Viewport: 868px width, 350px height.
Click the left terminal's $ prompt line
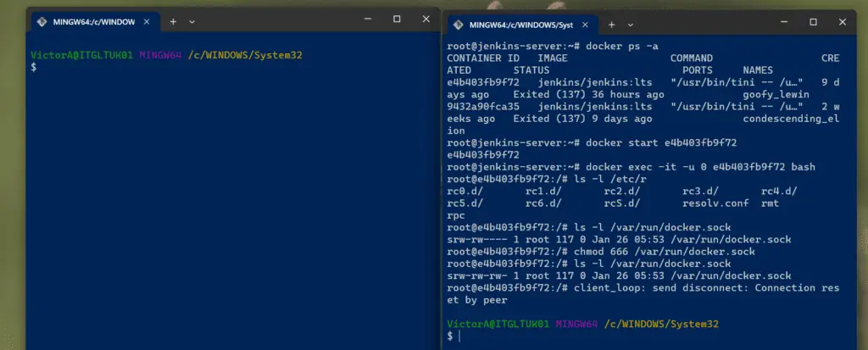33,67
